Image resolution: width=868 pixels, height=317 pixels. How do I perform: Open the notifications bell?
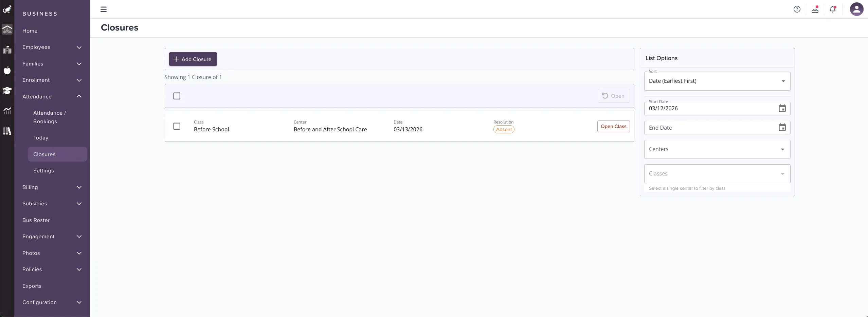coord(833,9)
